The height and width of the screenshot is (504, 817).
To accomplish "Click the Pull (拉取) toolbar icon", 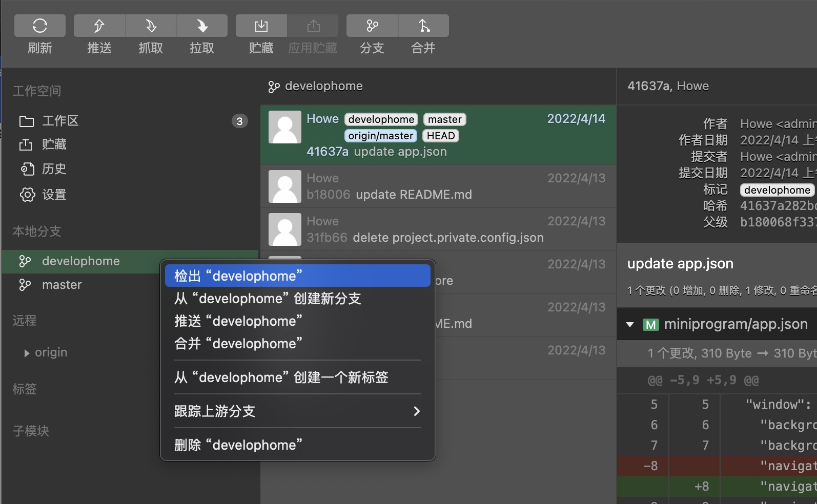I will tap(202, 26).
